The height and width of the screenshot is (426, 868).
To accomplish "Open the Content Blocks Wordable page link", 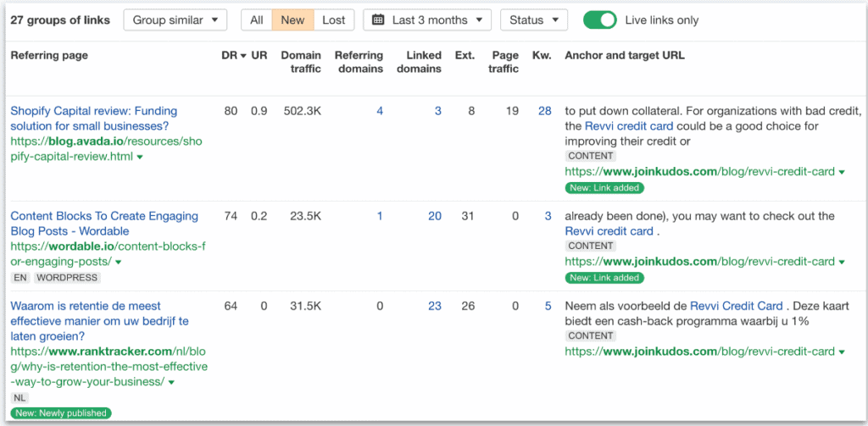I will 104,224.
